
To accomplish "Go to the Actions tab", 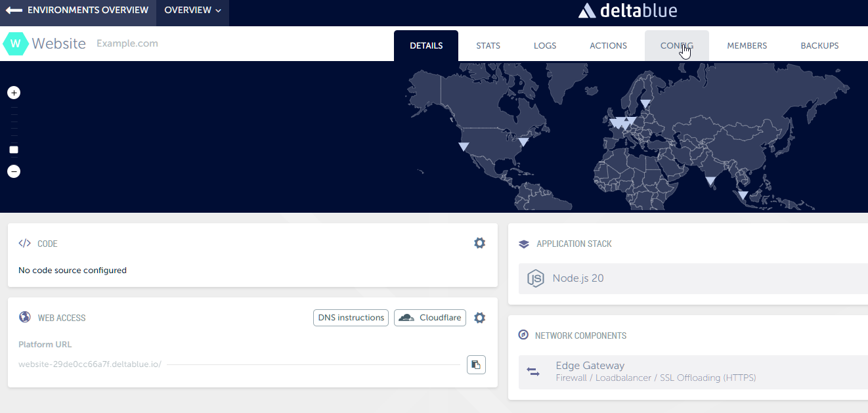I will [608, 46].
